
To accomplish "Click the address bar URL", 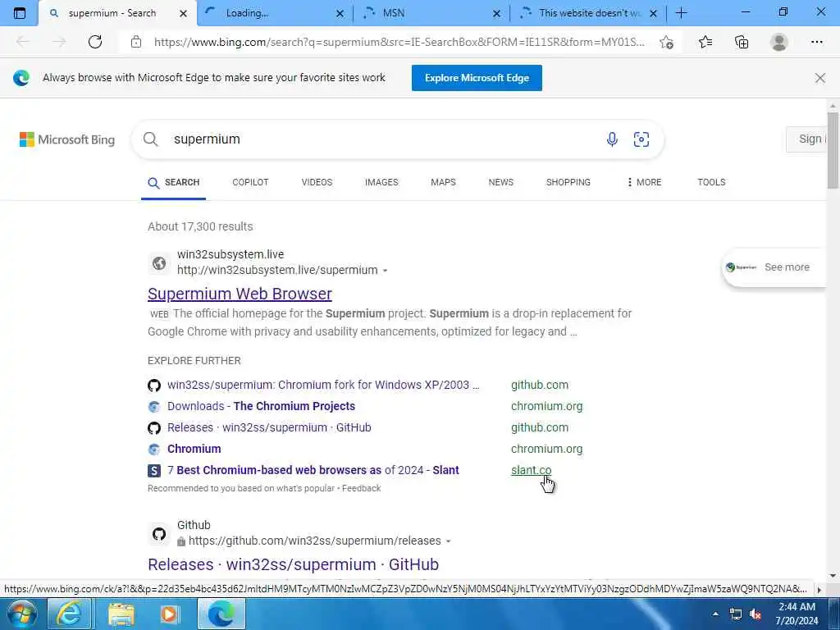I will tap(399, 42).
